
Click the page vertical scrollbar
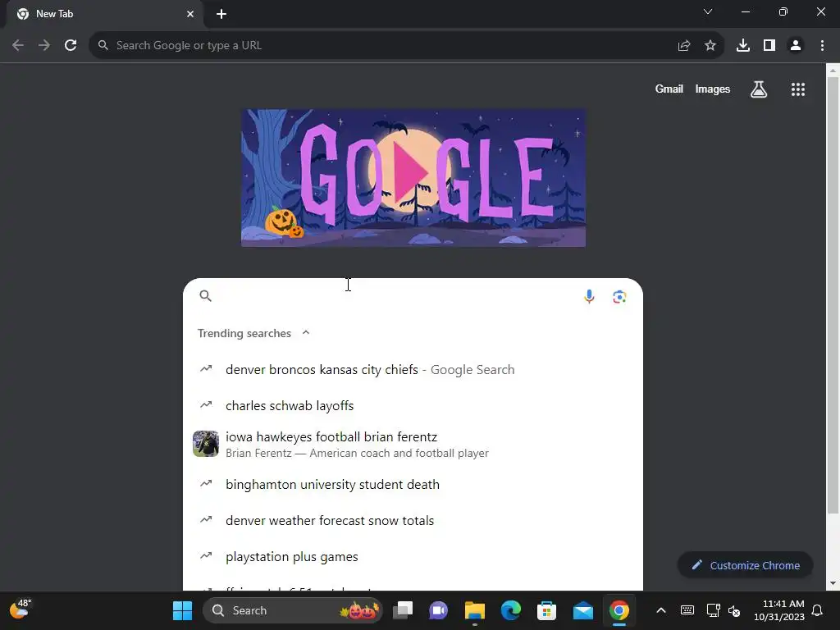(x=833, y=294)
